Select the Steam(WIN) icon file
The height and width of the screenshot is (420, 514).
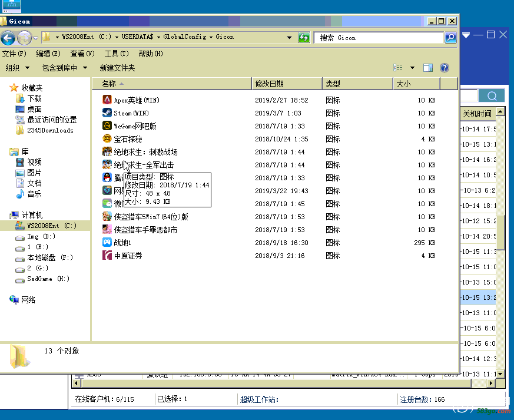125,113
